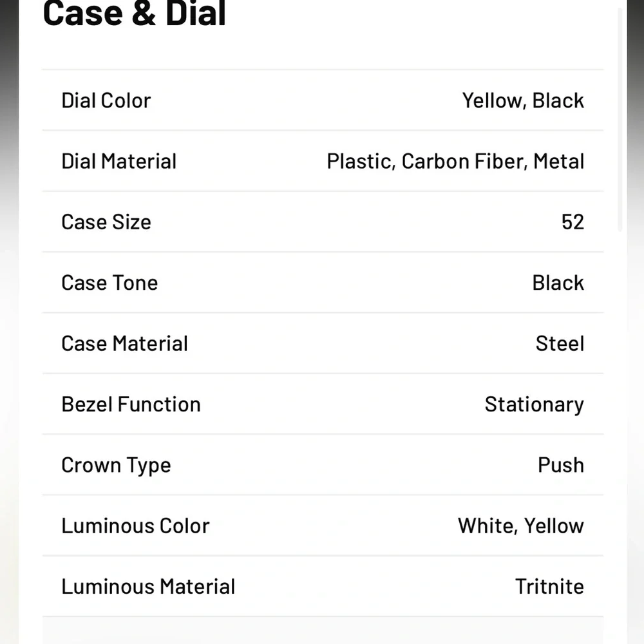Image resolution: width=644 pixels, height=644 pixels.
Task: Click the "Case Material" label
Action: point(124,343)
